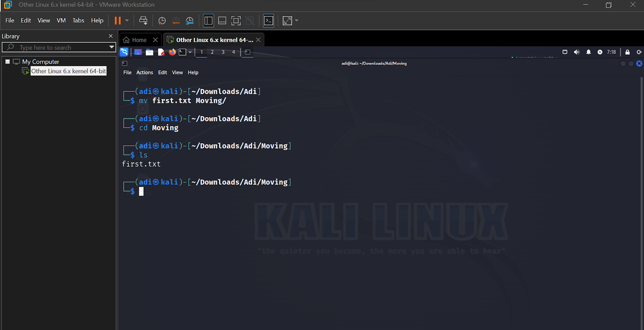Lock the screen with padlock icon

pyautogui.click(x=627, y=52)
